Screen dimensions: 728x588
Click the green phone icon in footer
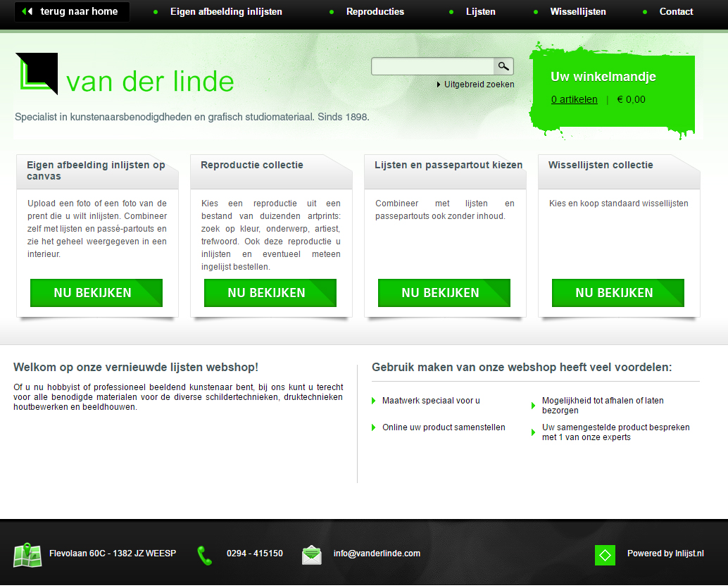[x=204, y=555]
